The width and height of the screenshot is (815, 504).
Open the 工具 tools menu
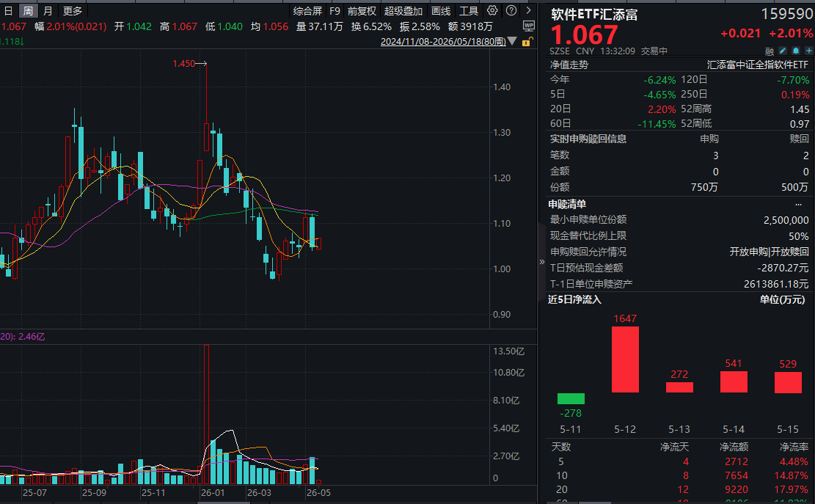468,11
